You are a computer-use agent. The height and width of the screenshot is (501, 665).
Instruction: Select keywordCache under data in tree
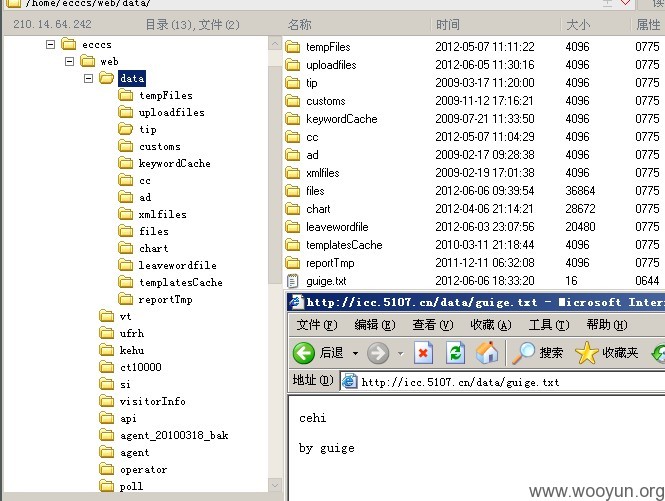point(174,163)
